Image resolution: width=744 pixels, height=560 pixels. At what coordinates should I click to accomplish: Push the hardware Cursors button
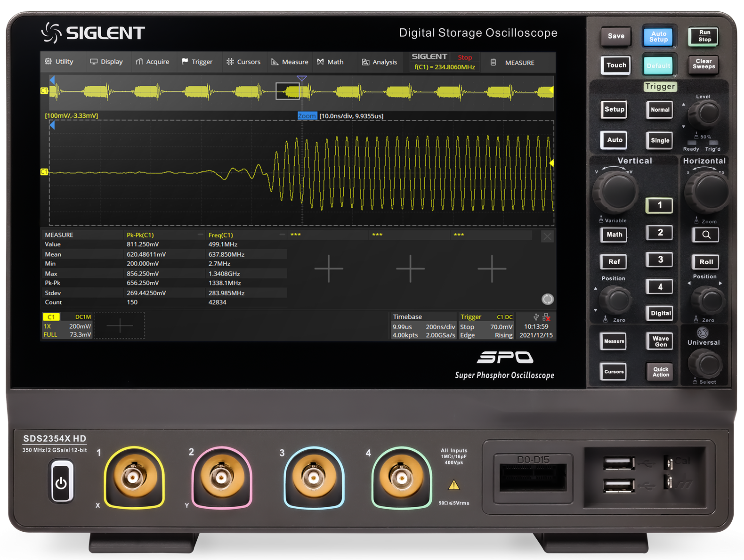pos(614,372)
